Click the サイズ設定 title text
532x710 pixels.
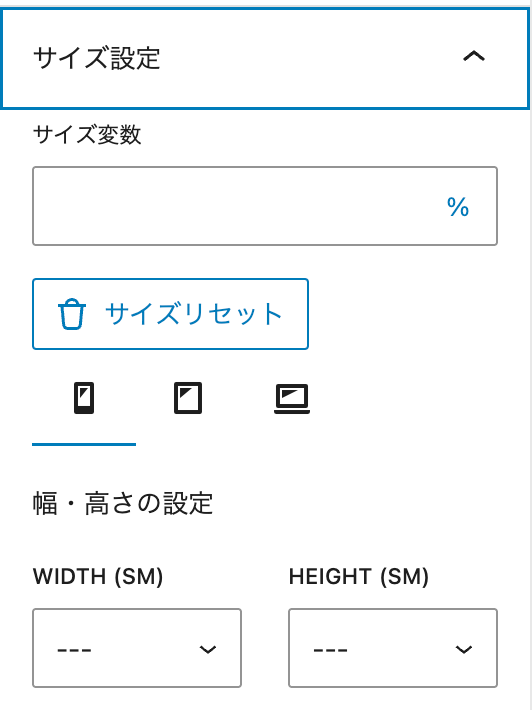tap(97, 58)
